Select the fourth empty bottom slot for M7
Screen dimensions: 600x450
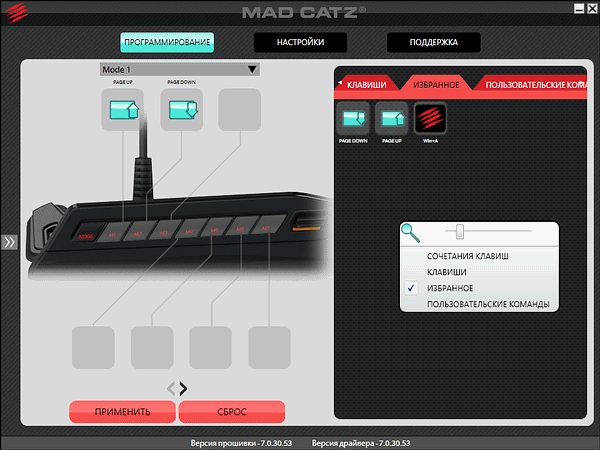point(269,347)
